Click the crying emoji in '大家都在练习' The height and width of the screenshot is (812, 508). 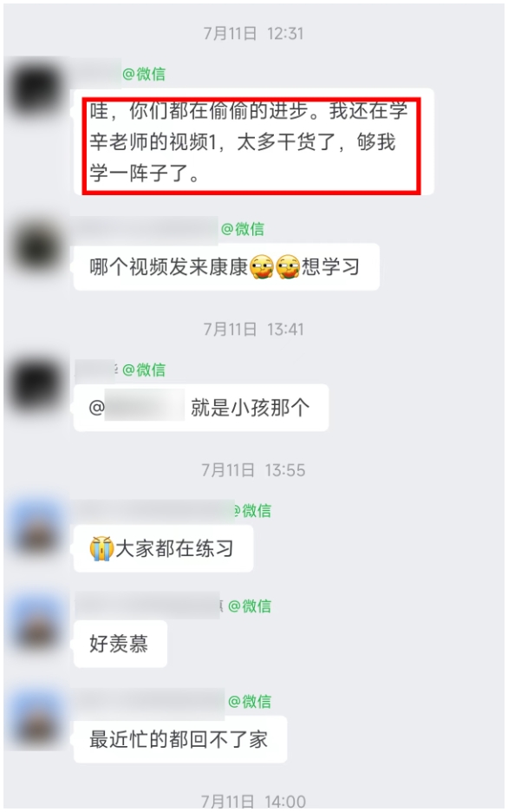point(101,548)
